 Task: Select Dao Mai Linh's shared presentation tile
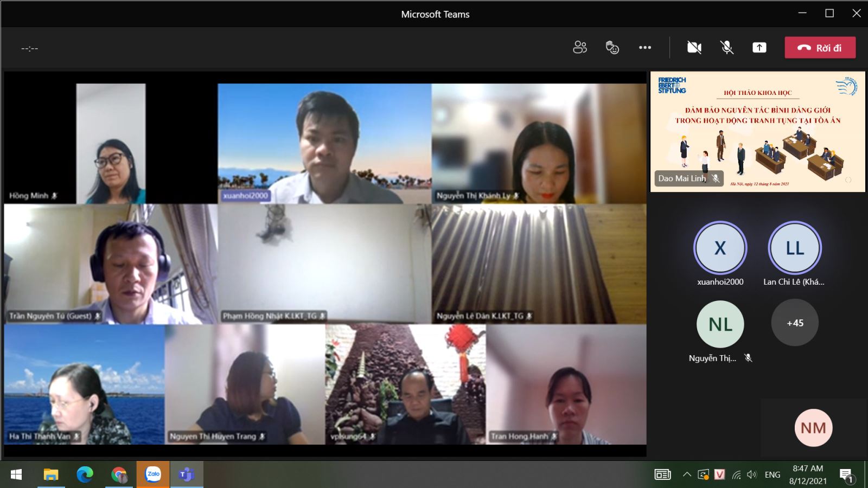click(757, 132)
